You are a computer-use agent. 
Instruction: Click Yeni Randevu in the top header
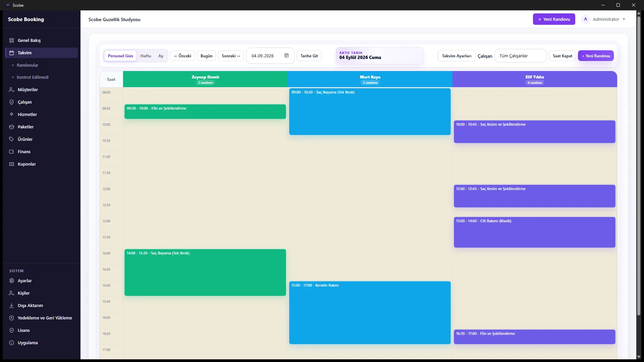pyautogui.click(x=554, y=19)
